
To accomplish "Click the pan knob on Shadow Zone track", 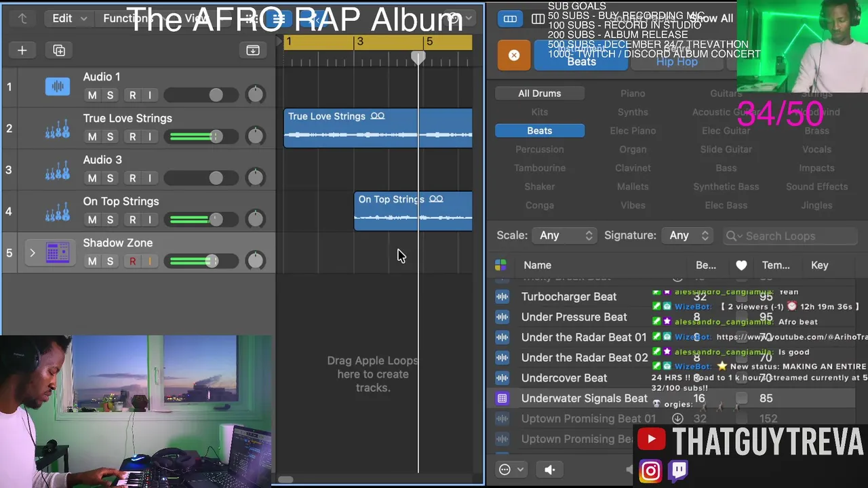I will click(256, 260).
